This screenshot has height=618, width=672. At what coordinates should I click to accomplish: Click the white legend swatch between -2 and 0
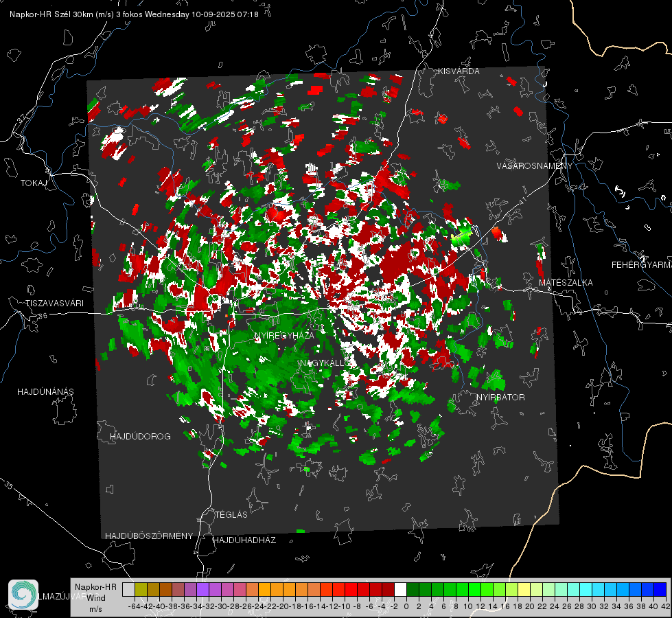(400, 590)
